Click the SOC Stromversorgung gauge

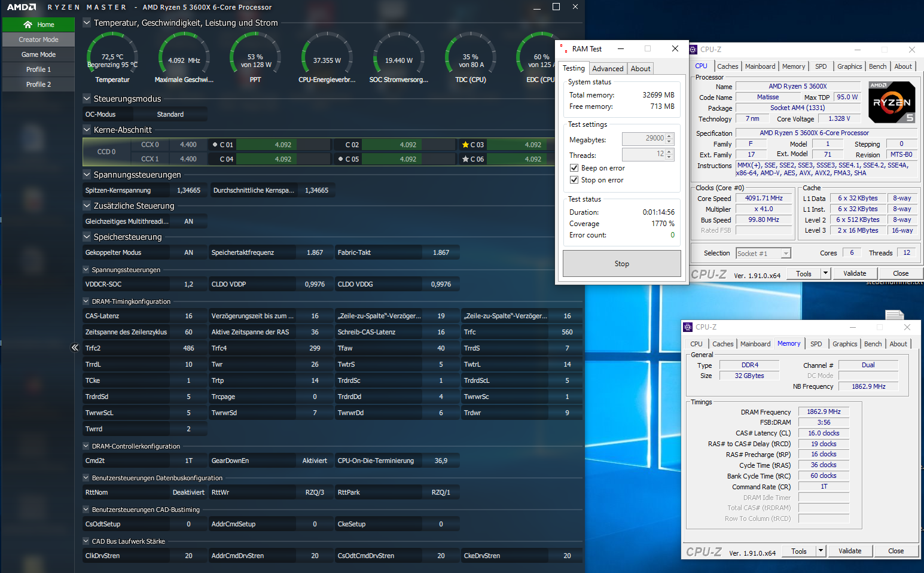click(399, 57)
